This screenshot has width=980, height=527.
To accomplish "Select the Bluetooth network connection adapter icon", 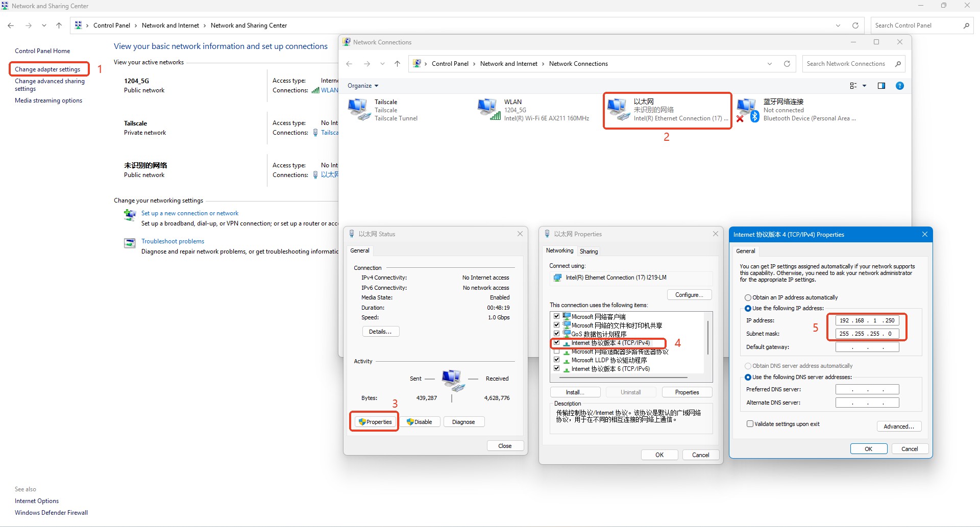I will pos(747,109).
